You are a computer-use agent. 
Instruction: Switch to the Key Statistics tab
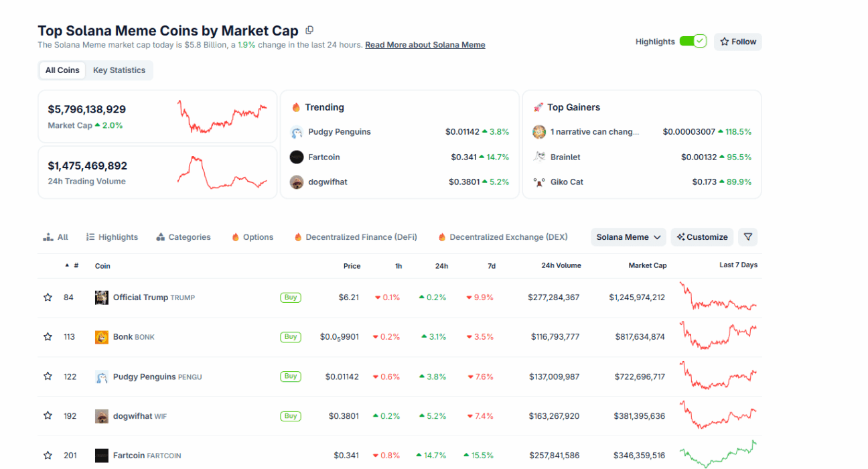(x=119, y=70)
